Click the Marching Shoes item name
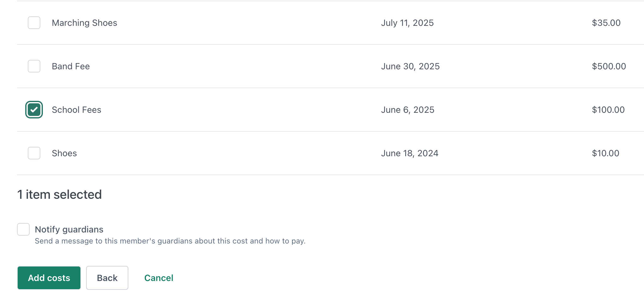 (85, 23)
